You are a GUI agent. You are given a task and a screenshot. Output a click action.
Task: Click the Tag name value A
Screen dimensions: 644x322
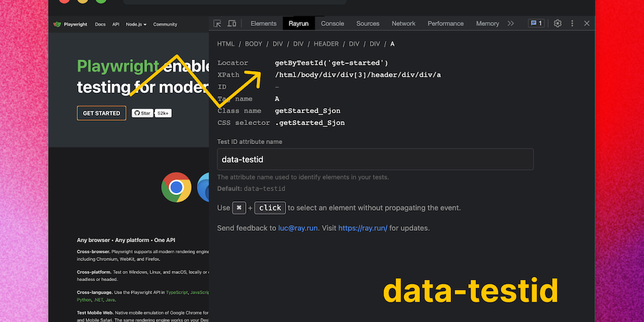pos(277,99)
